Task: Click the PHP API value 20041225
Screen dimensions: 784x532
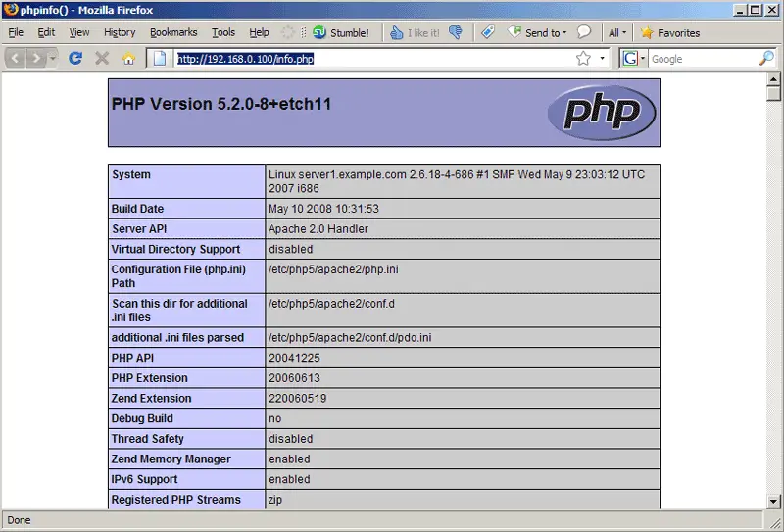Action: click(294, 358)
